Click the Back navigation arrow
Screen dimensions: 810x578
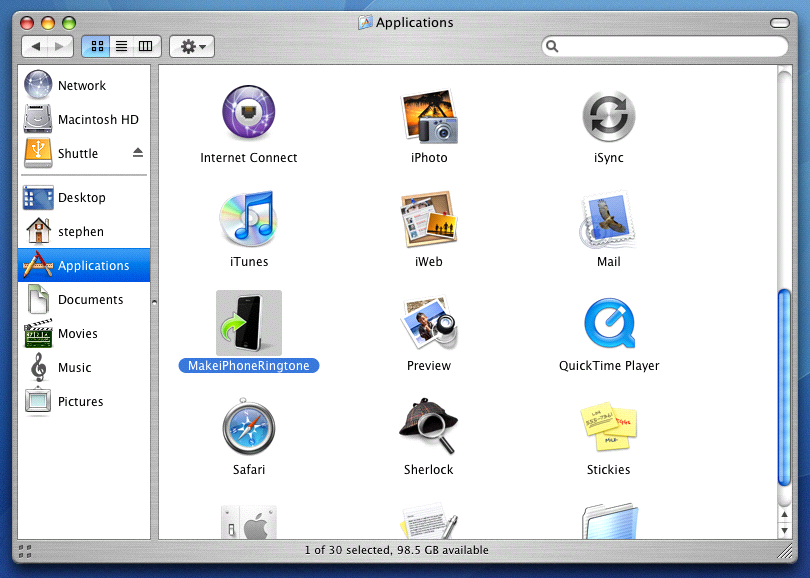coord(35,46)
